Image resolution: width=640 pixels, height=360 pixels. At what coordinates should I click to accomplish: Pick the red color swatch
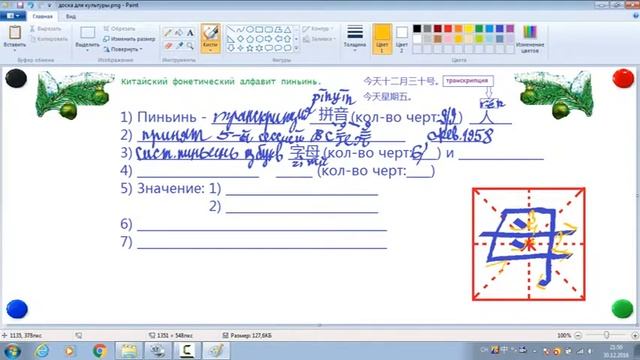point(448,29)
